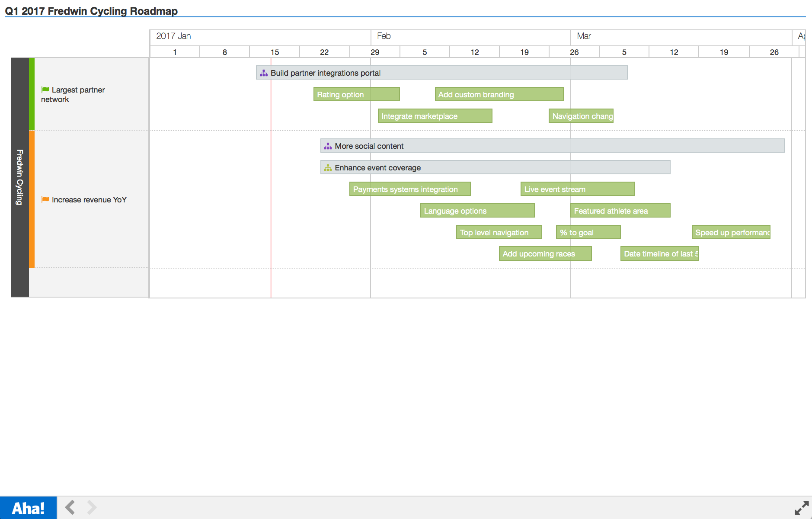Open the Build partner integrations portal bar
The image size is (812, 519).
point(442,73)
